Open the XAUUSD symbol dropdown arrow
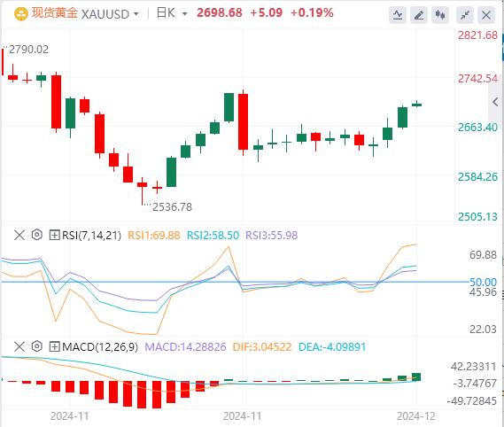This screenshot has width=504, height=427. pos(136,14)
